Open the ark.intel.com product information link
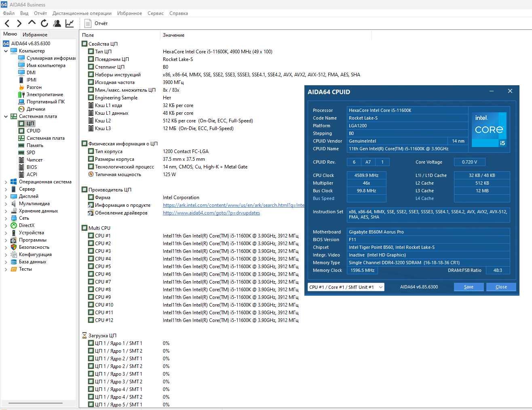Viewport: 532px width, 410px height. click(x=234, y=205)
